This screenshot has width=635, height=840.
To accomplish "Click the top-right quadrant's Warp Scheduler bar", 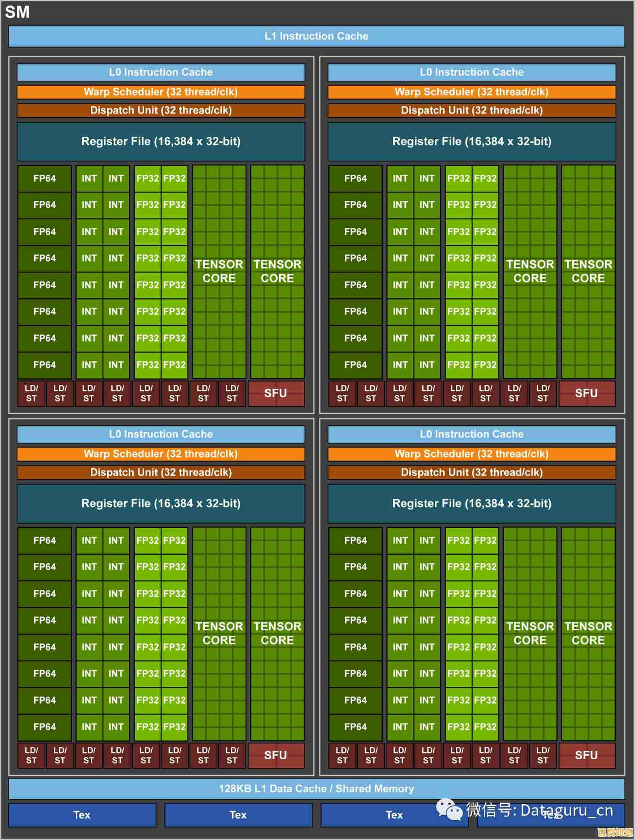I will 471,92.
